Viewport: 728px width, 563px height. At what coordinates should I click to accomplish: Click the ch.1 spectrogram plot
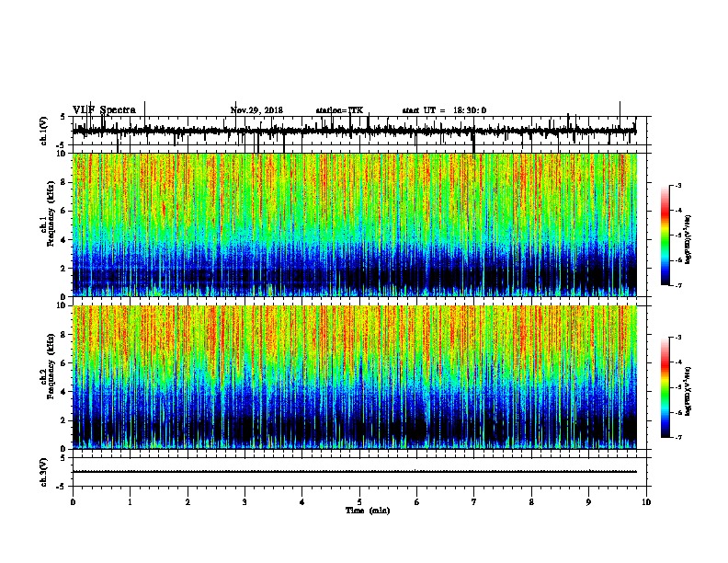(355, 224)
